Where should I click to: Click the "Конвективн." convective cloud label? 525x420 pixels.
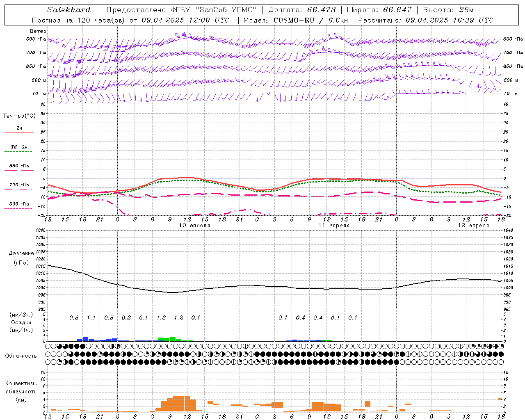click(21, 383)
